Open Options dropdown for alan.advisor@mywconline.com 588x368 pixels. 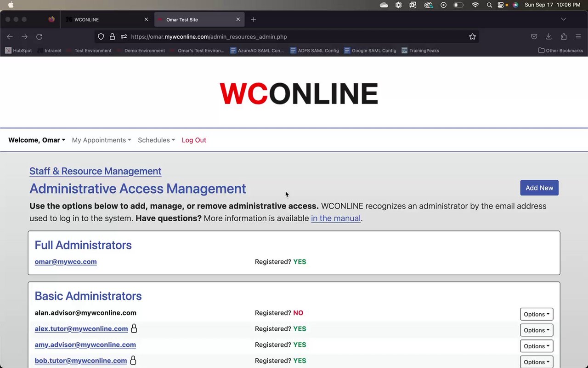pyautogui.click(x=537, y=314)
